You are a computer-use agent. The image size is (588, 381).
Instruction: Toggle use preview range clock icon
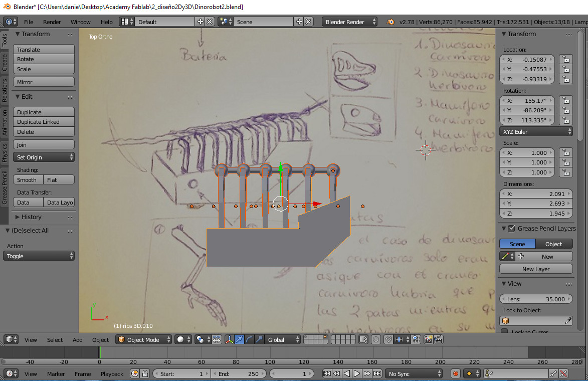135,373
